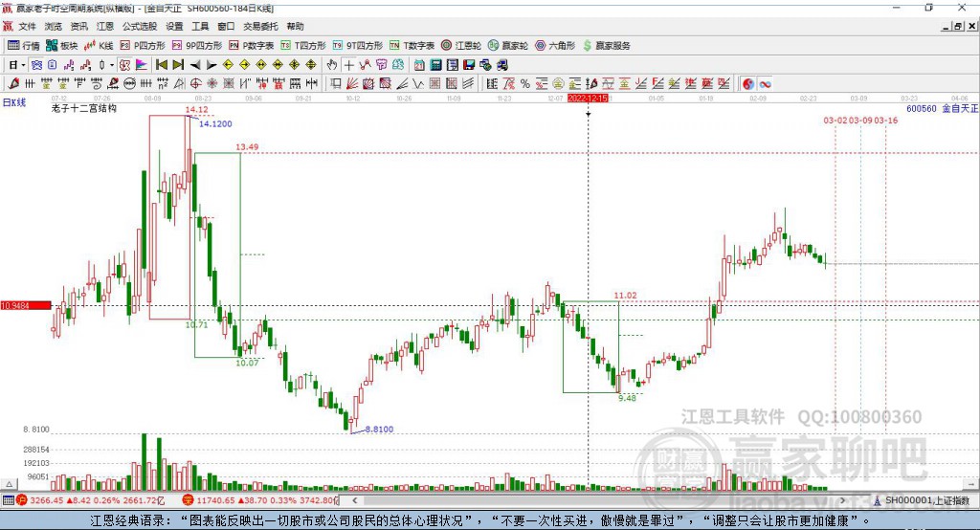The image size is (980, 530).
Task: Click the 600560 金自天正 stock label
Action: [942, 109]
